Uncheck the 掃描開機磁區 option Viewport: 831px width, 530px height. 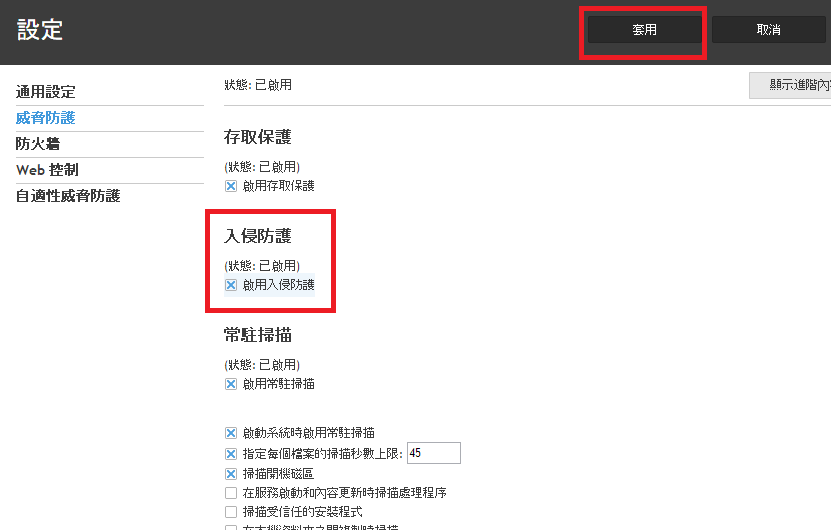[x=231, y=474]
